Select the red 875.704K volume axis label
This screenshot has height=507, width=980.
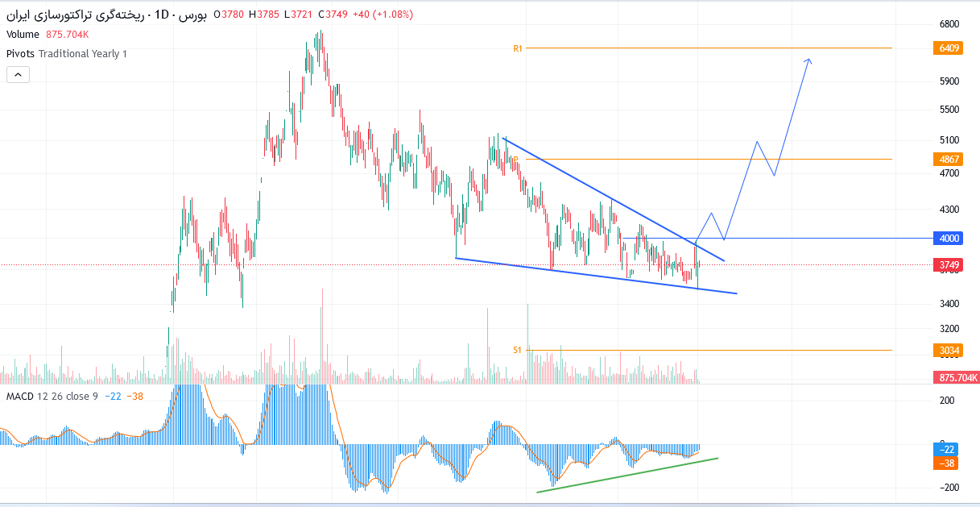tap(957, 377)
